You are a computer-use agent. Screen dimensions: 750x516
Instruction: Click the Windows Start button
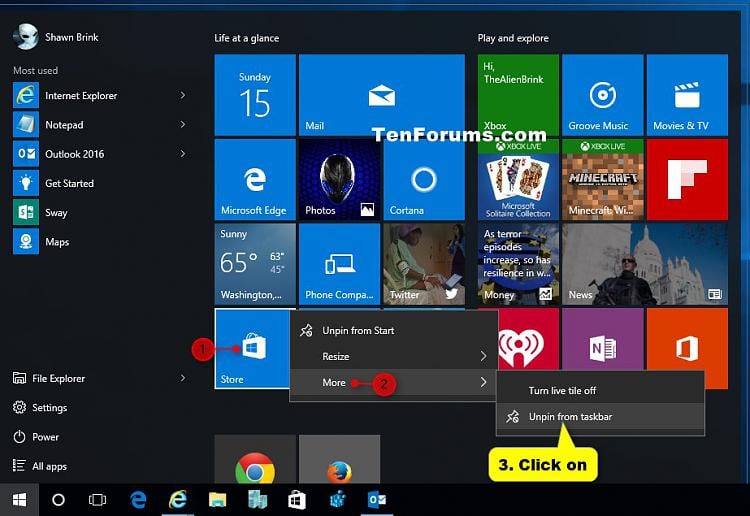19,500
